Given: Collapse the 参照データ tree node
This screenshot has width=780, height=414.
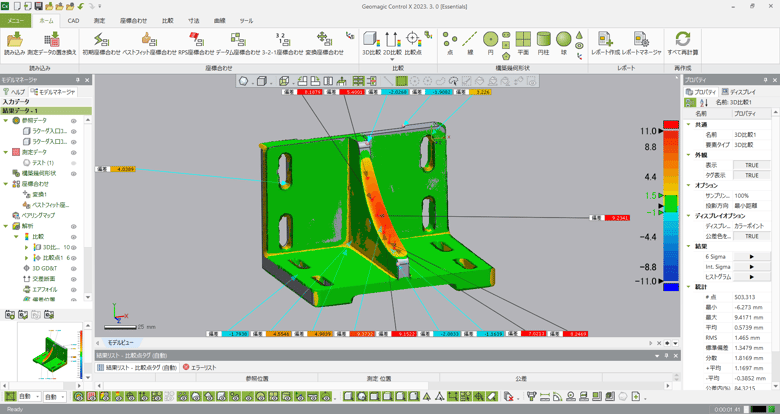Looking at the screenshot, I should click(x=6, y=120).
